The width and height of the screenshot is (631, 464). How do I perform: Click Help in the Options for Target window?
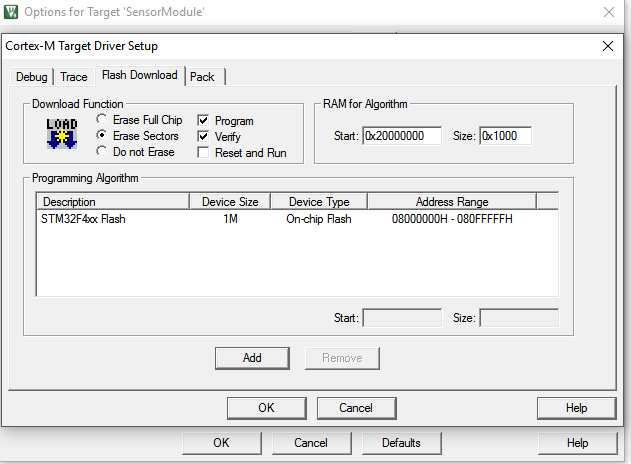click(x=577, y=443)
